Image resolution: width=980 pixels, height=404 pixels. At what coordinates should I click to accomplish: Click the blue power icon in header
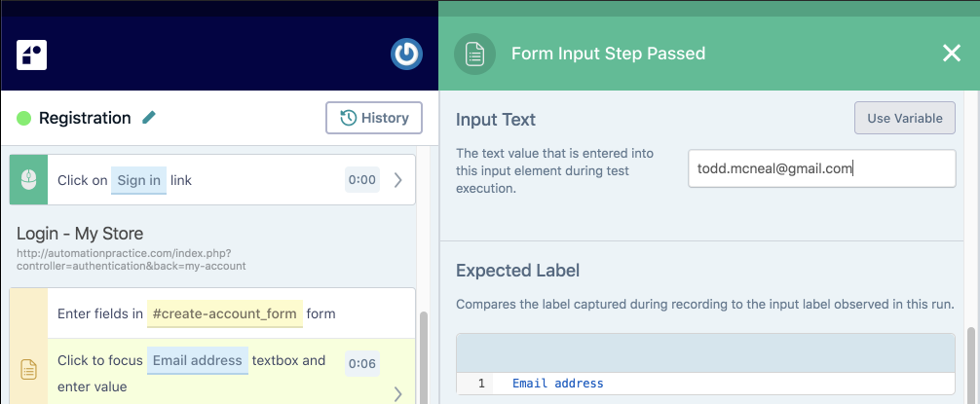407,55
